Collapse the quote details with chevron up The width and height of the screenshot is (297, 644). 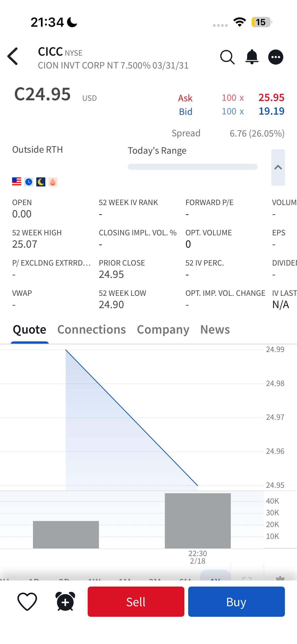tap(278, 168)
